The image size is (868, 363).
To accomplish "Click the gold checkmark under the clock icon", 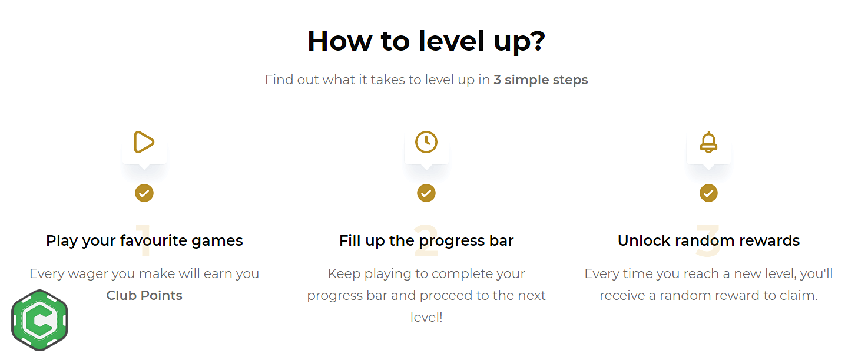I will point(426,193).
